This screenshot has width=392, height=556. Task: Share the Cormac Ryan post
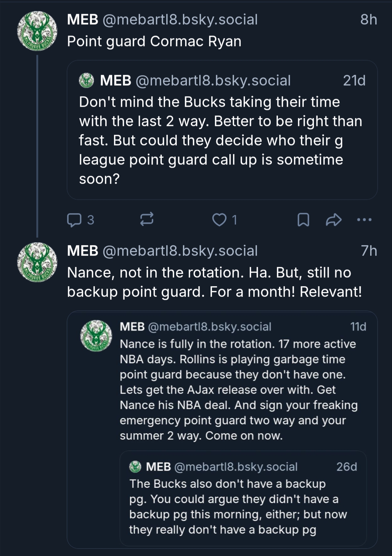pos(334,220)
